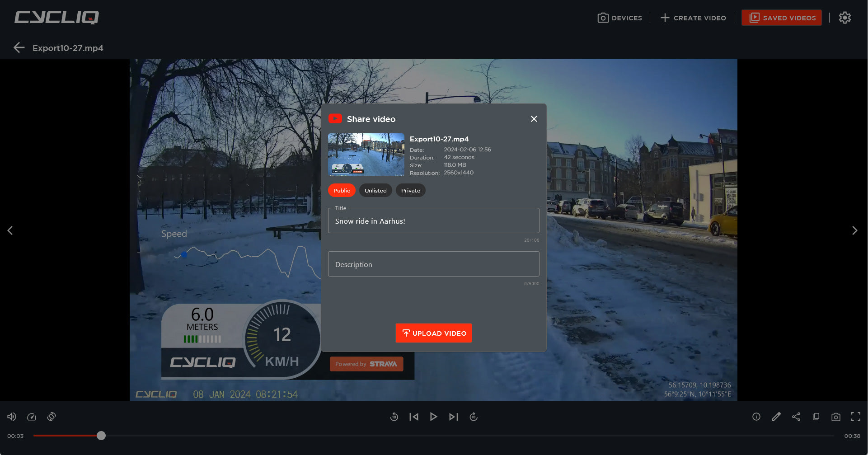Screen dimensions: 868x455
Task: Skip to previous video track
Action: [x=414, y=417]
